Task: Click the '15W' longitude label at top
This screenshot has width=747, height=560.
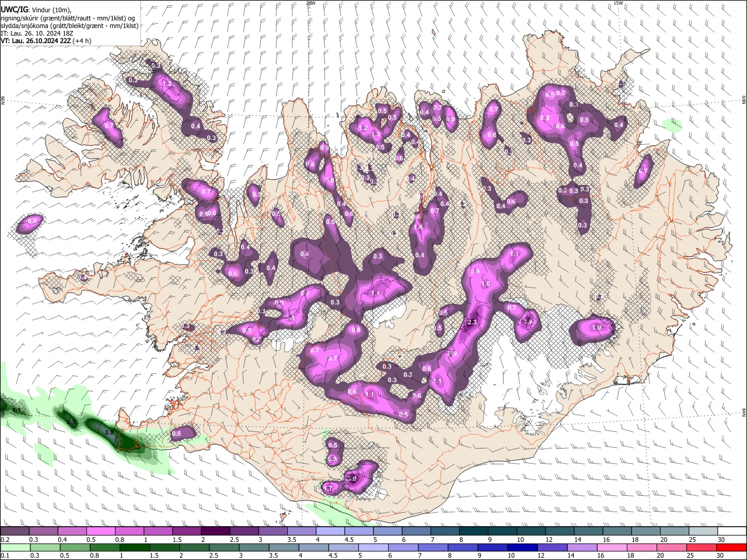Action: coord(618,3)
